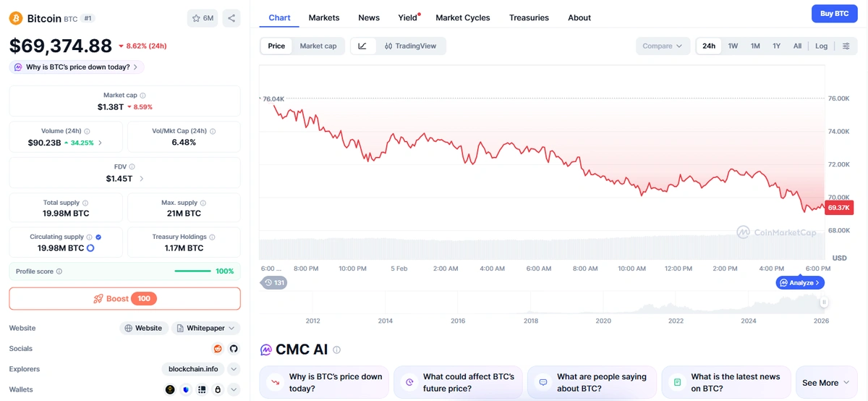Select the line chart type icon

pyautogui.click(x=362, y=46)
